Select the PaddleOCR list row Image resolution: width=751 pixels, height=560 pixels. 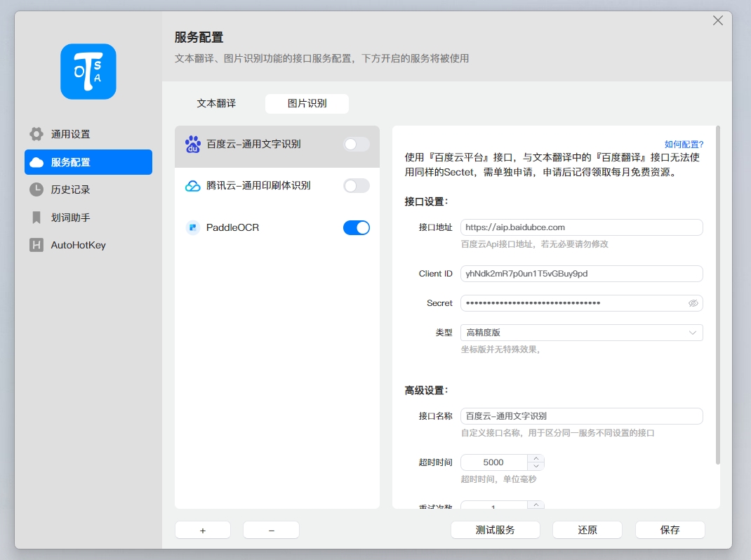point(277,227)
